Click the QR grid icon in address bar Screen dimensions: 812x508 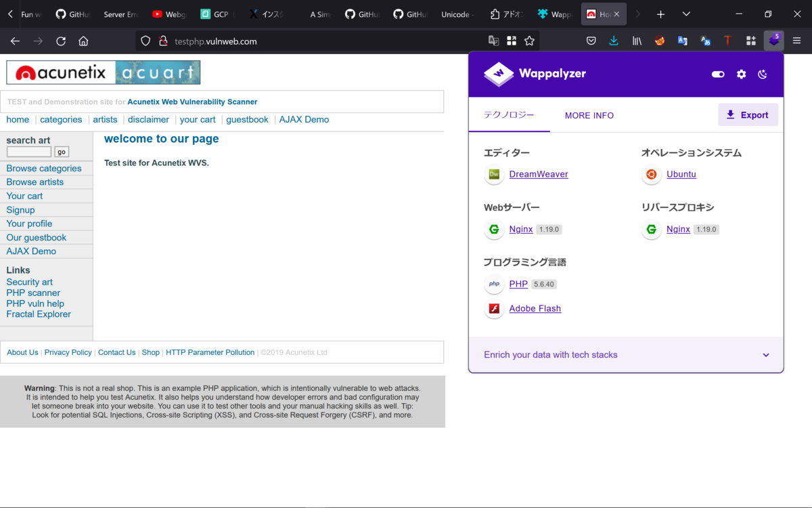[x=512, y=41]
